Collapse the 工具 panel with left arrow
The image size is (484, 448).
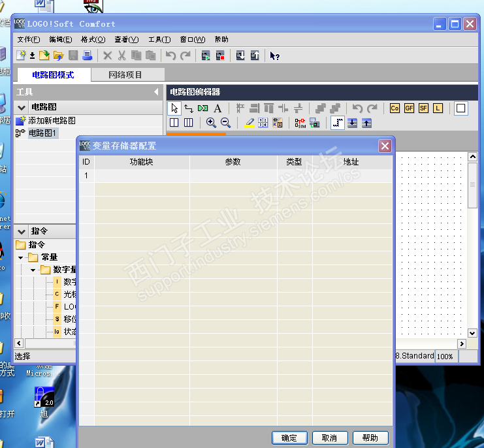click(156, 91)
